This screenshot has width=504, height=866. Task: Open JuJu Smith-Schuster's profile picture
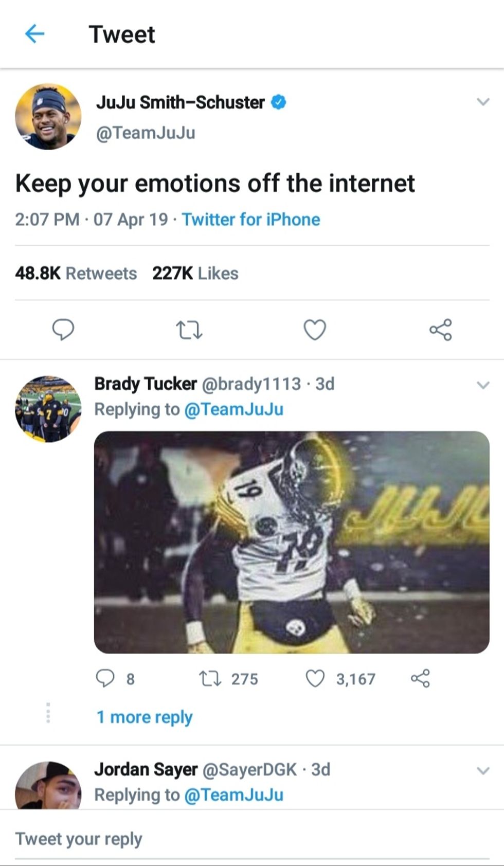(48, 117)
